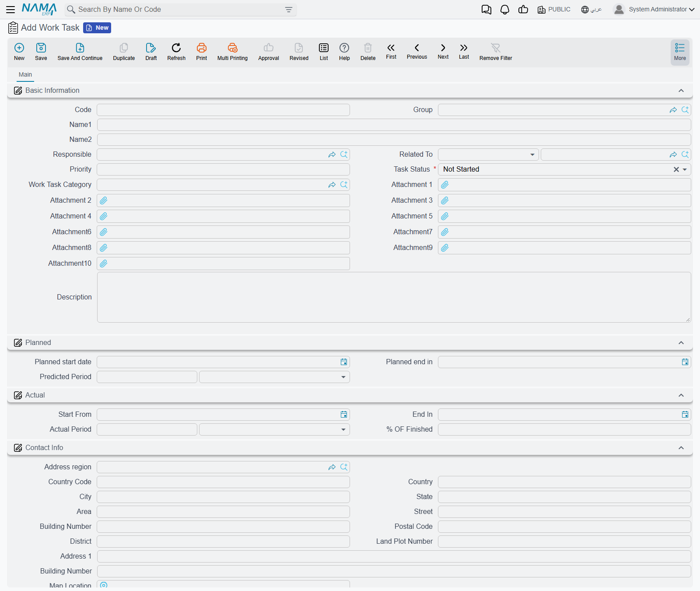Attach a file to Attachment 2
This screenshot has height=591, width=700.
click(x=104, y=201)
